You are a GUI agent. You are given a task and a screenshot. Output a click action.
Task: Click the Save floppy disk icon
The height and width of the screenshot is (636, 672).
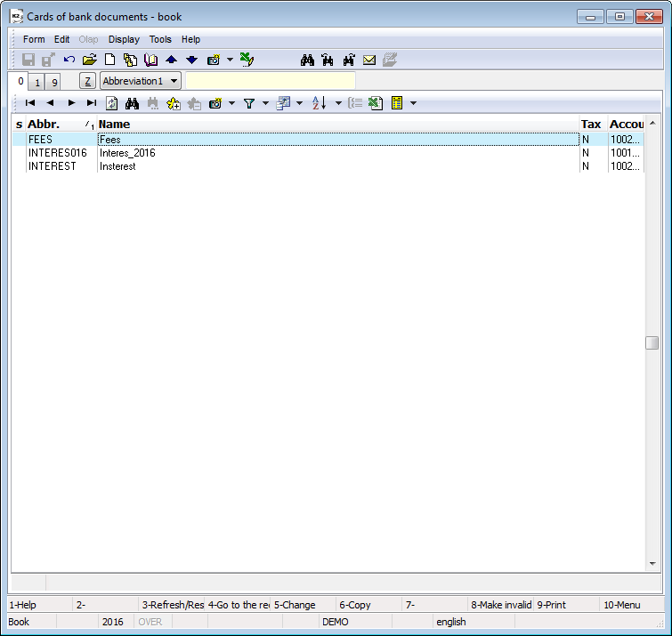[28, 60]
